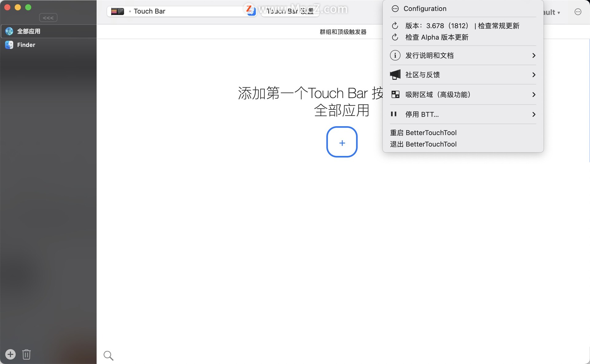Select Finder in the app sidebar

(x=48, y=45)
